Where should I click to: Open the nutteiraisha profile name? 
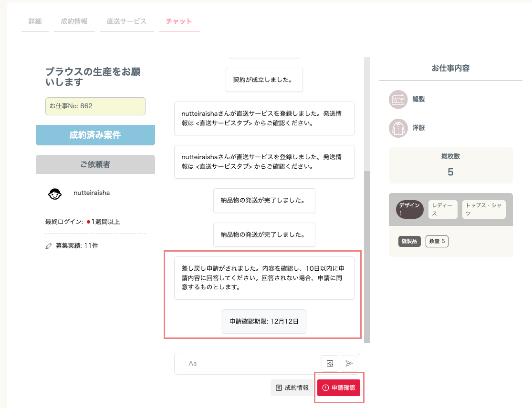click(x=92, y=193)
